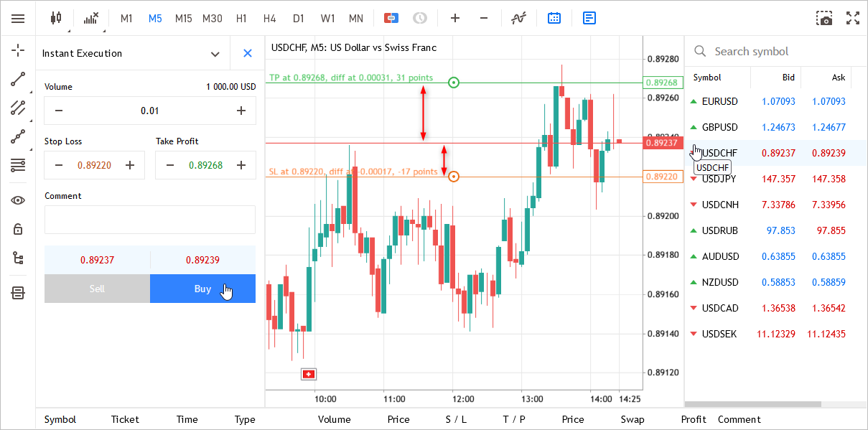Open the chart type candlestick dropdown
868x430 pixels.
click(x=57, y=18)
